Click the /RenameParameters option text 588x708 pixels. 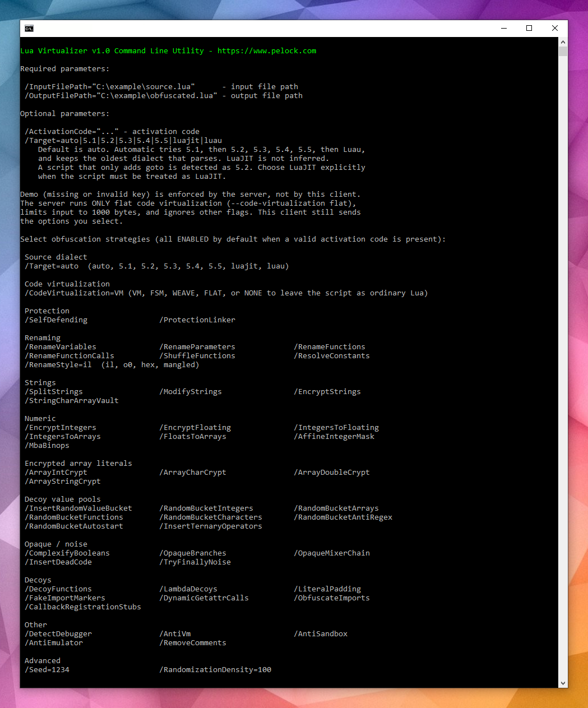click(197, 347)
